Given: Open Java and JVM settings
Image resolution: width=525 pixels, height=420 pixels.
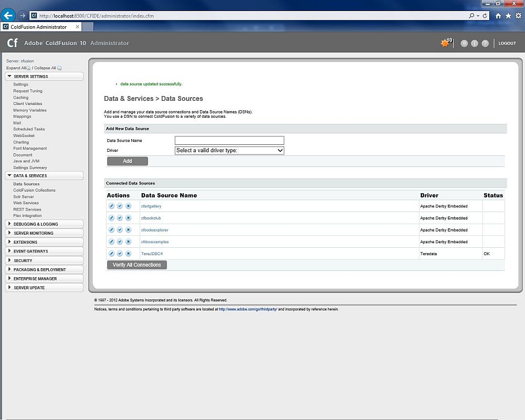Looking at the screenshot, I should (26, 161).
